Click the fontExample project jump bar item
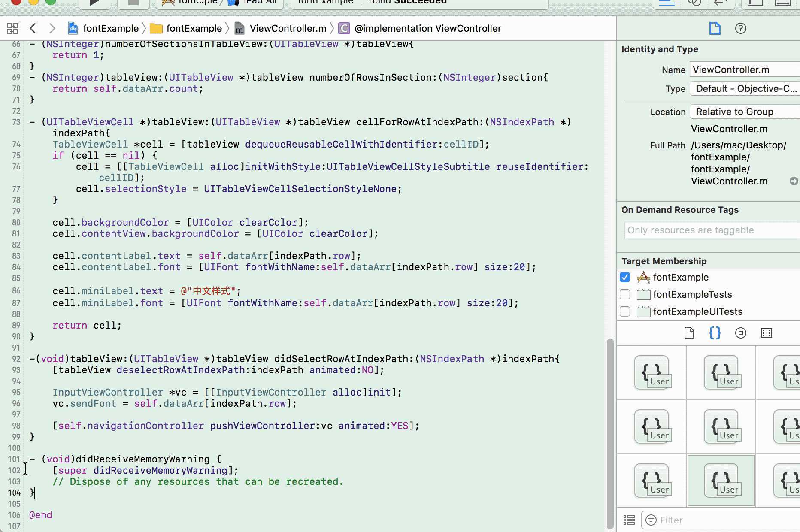The height and width of the screenshot is (532, 800). point(103,28)
